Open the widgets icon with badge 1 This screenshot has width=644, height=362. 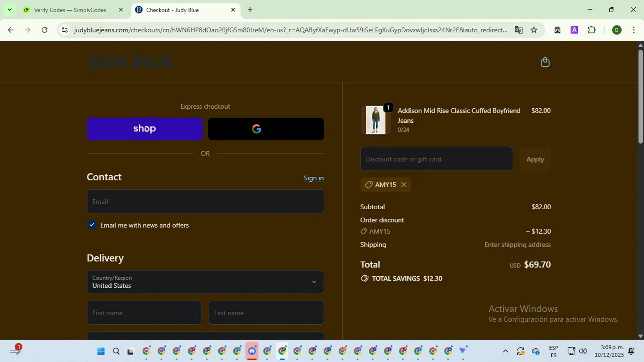point(15,350)
